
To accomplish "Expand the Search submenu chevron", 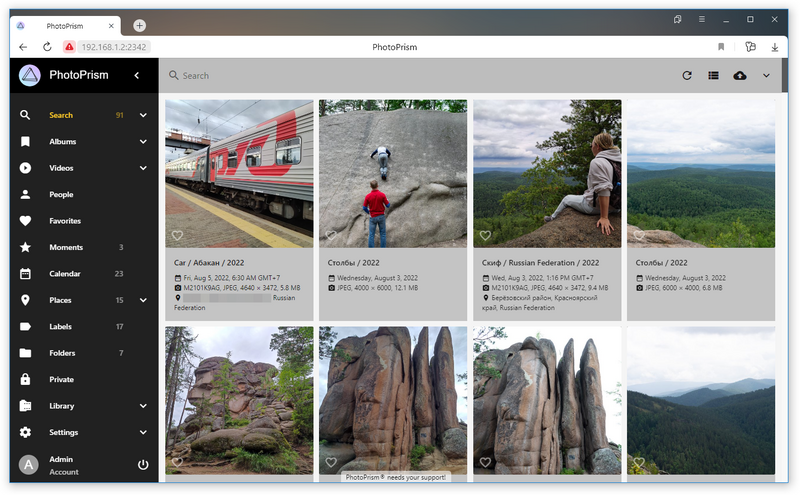I will coord(143,115).
